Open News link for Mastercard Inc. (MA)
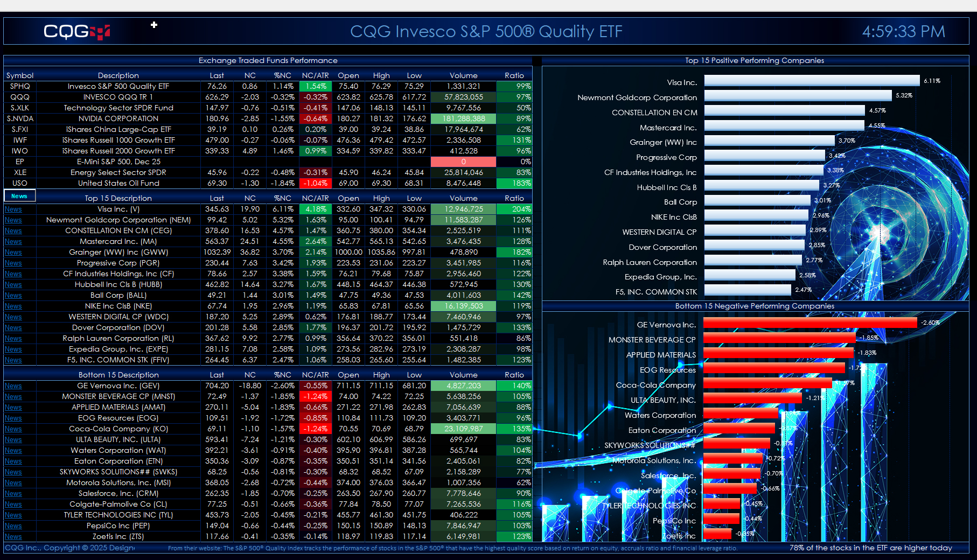Screen dimensions: 977x560 pos(13,242)
